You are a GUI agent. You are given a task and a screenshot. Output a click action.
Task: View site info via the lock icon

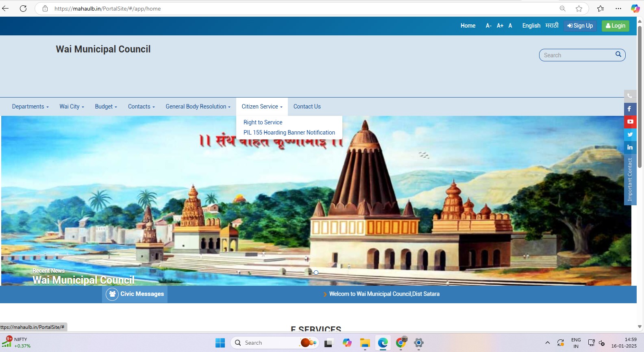[x=45, y=9]
